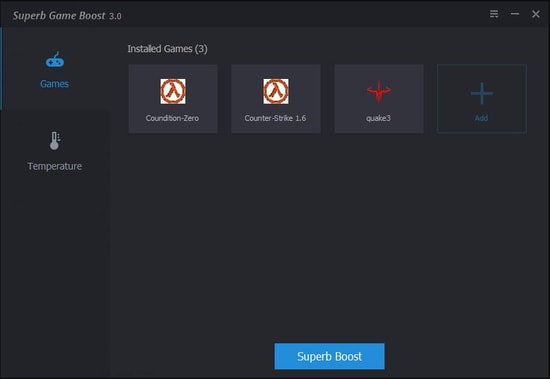Image resolution: width=550 pixels, height=379 pixels.
Task: Click the Games gamepad icon
Action: 55,60
